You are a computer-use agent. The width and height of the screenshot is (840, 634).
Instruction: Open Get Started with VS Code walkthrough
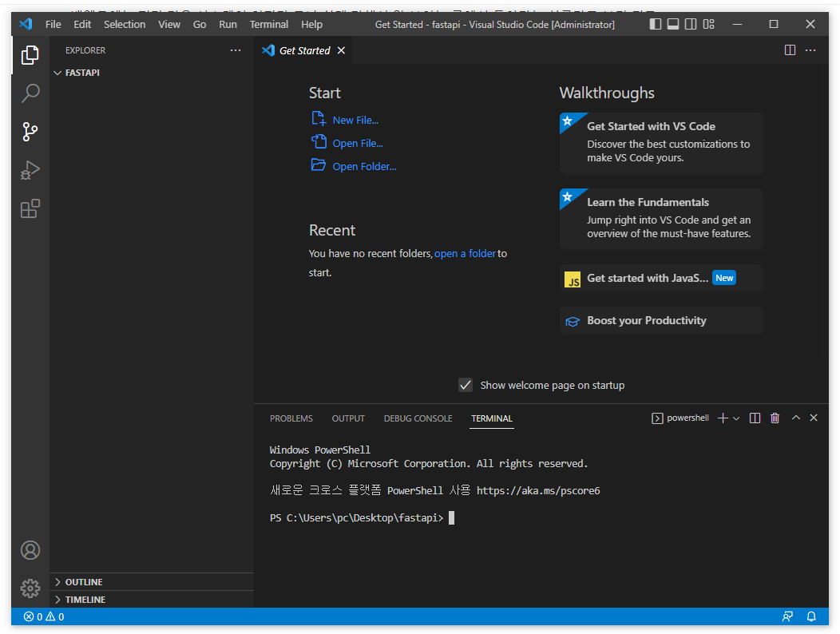[661, 143]
